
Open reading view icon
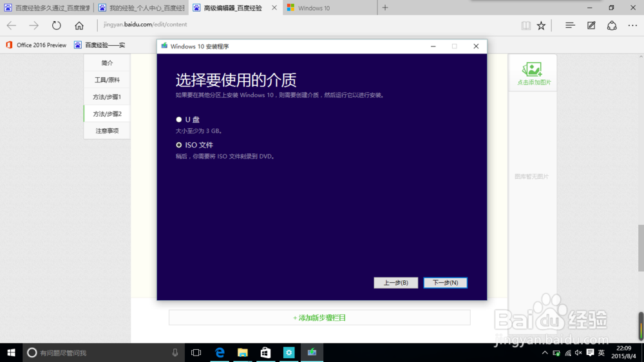526,26
